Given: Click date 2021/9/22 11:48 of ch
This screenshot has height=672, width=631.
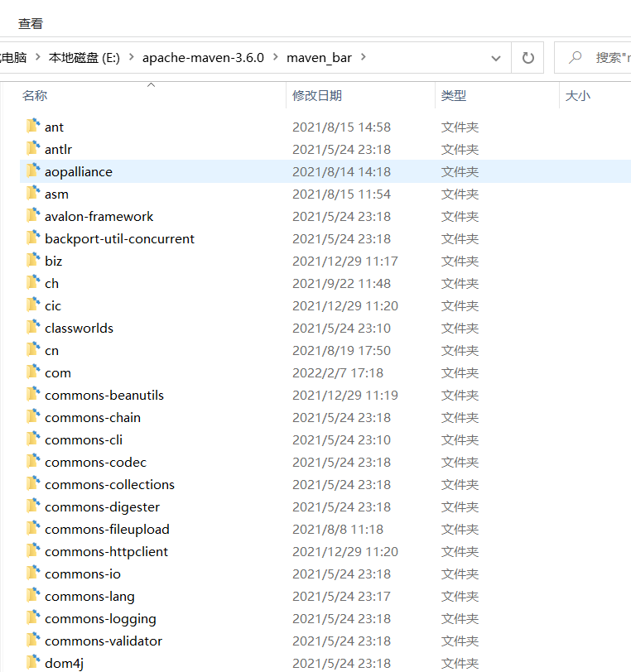Looking at the screenshot, I should [x=341, y=283].
